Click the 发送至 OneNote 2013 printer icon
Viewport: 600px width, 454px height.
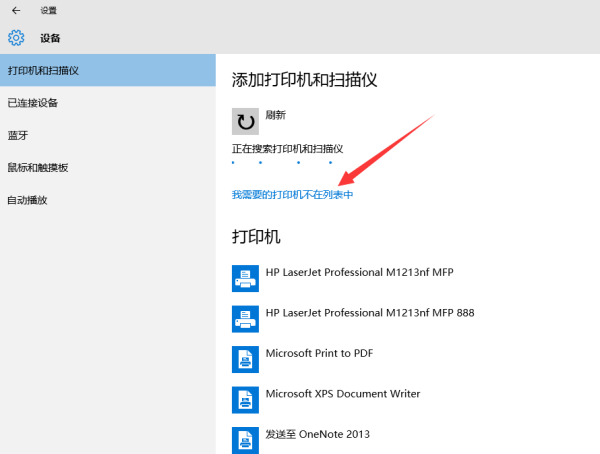tap(245, 439)
